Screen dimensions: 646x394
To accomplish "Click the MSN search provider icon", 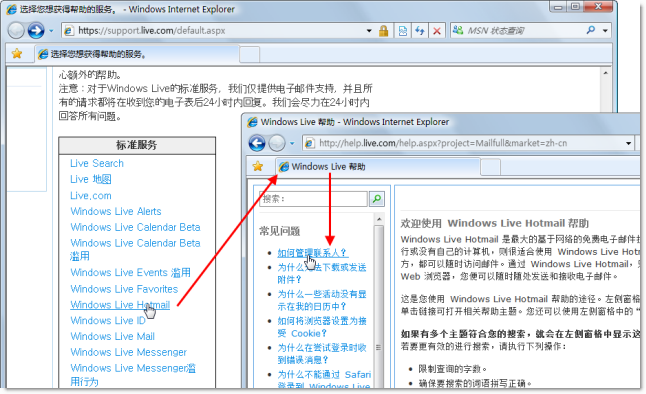I will 458,30.
